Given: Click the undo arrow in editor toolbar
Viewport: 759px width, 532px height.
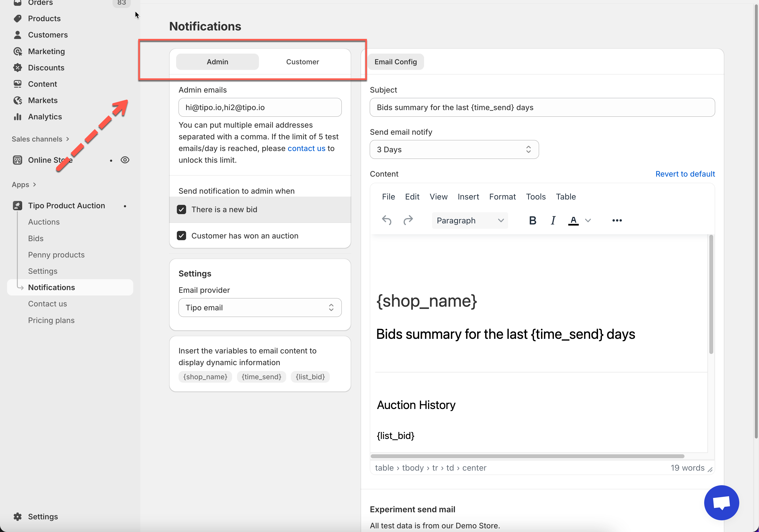Looking at the screenshot, I should click(386, 220).
